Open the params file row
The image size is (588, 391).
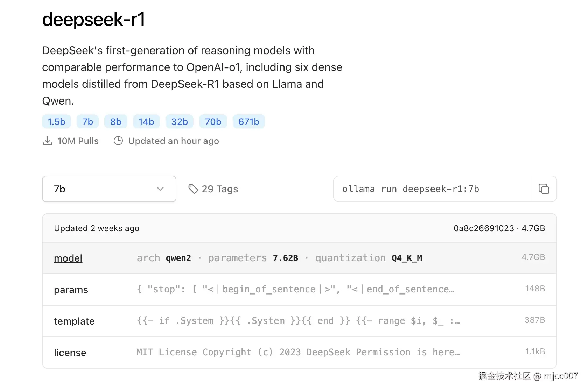pos(71,290)
